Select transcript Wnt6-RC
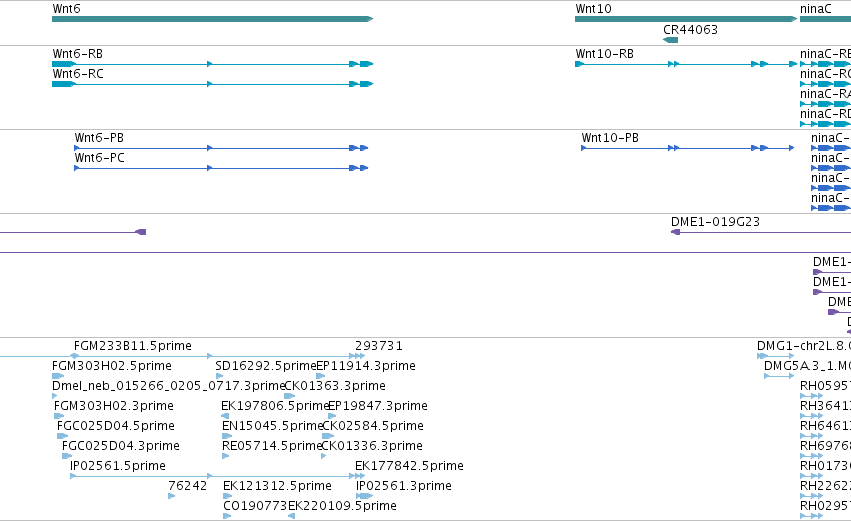 (x=212, y=84)
